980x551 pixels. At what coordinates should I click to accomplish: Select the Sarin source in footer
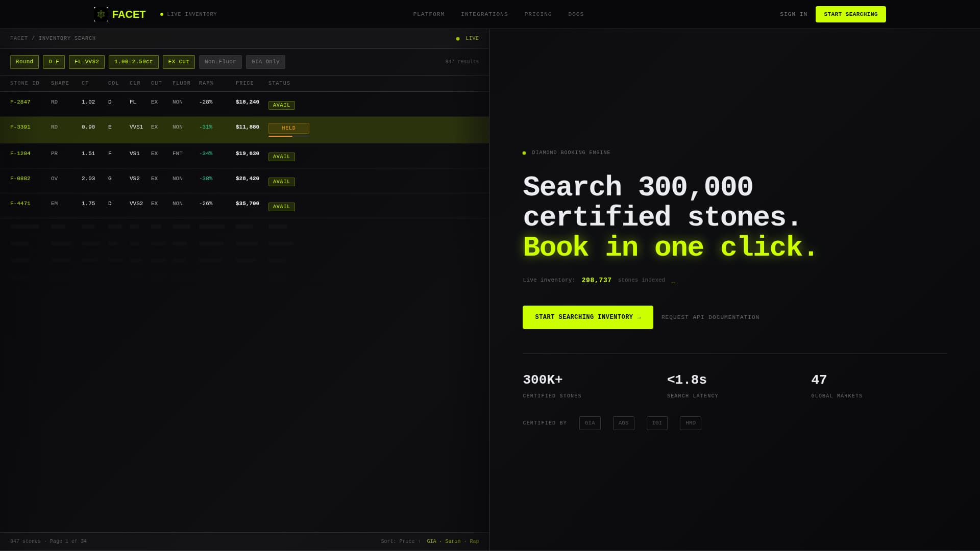453,541
